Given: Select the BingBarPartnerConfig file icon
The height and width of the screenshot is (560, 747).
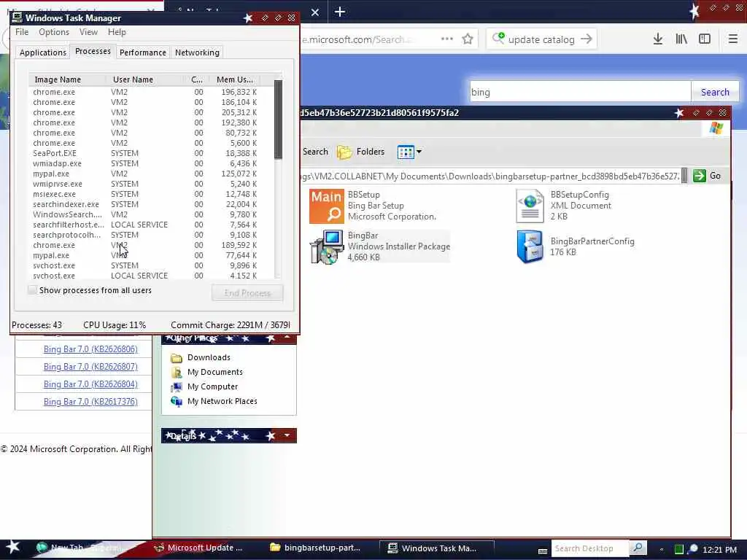Looking at the screenshot, I should [530, 246].
